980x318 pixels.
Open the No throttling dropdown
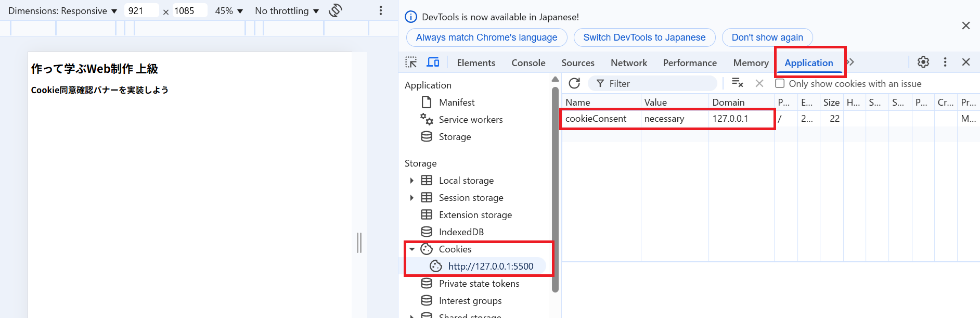coord(287,11)
